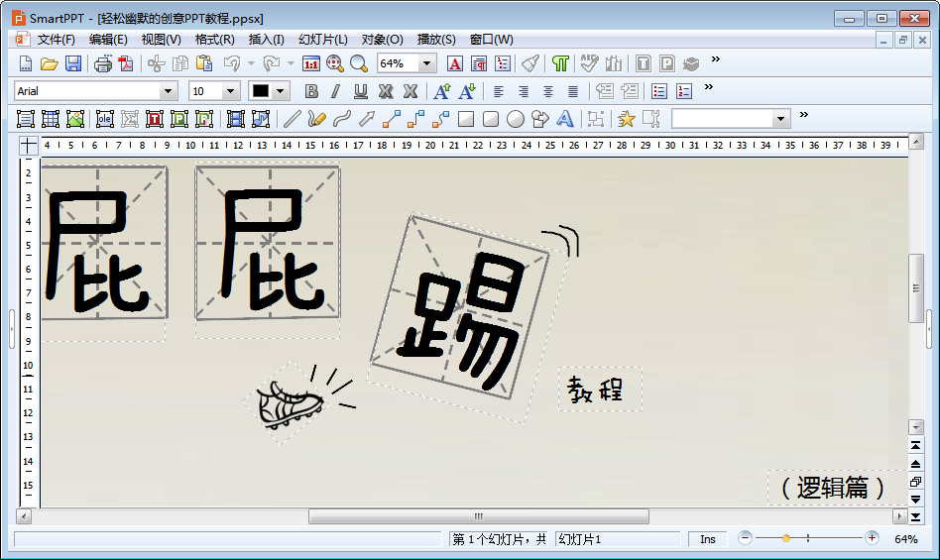Click the yellow star animation icon
Screen dimensions: 940x560
point(626,119)
